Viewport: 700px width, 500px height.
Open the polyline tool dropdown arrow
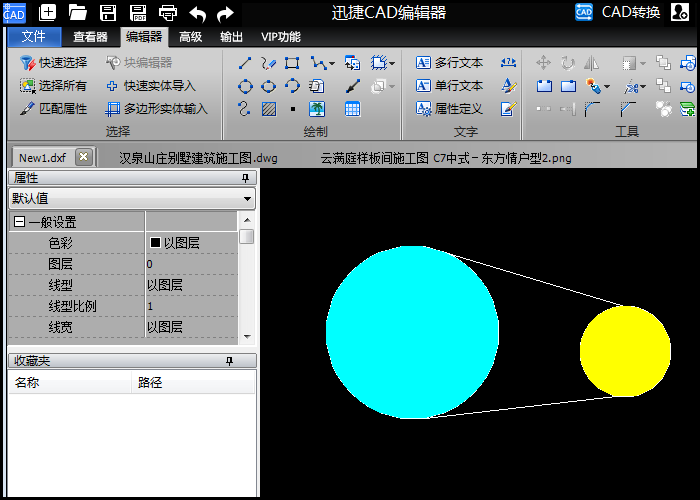pyautogui.click(x=331, y=63)
